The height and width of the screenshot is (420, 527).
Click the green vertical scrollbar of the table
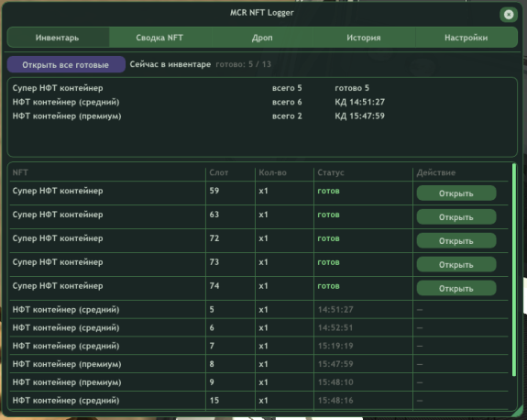[513, 270]
